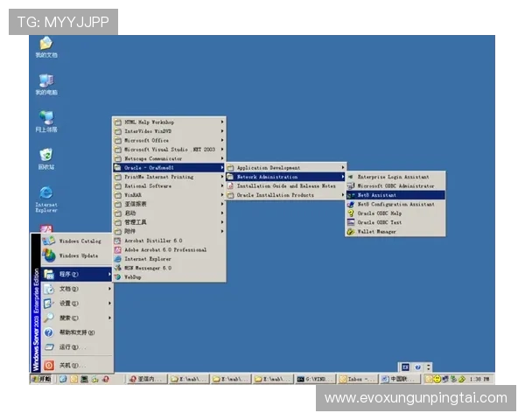The height and width of the screenshot is (420, 525).
Task: Click the Oracle ODBC Help icon
Action: (x=351, y=213)
